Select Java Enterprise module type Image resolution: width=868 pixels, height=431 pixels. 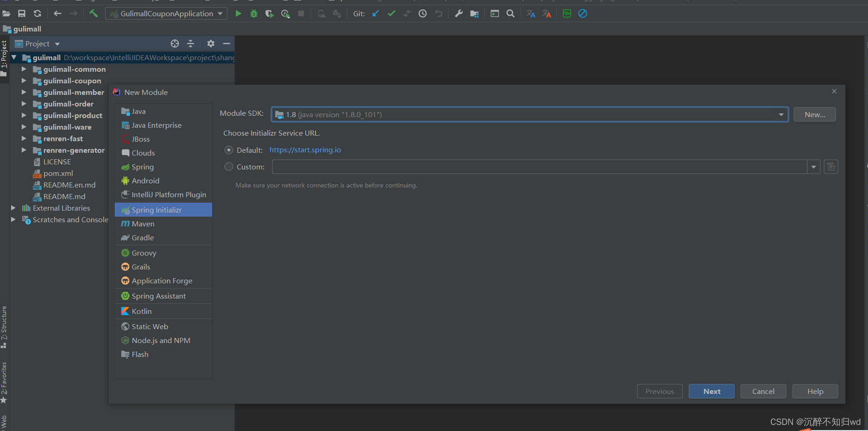163,125
